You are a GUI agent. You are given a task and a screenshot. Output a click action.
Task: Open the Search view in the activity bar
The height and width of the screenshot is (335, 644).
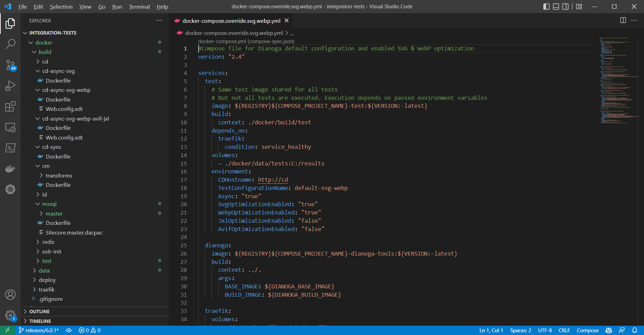[x=10, y=44]
